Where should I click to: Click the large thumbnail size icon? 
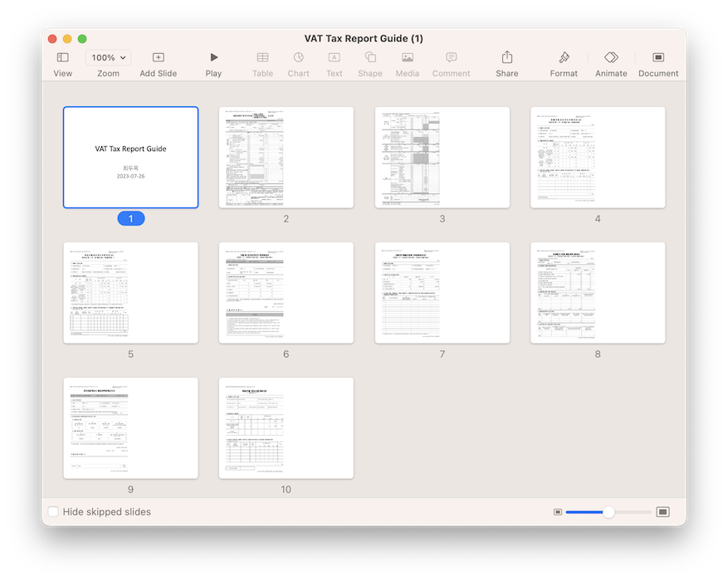point(663,512)
